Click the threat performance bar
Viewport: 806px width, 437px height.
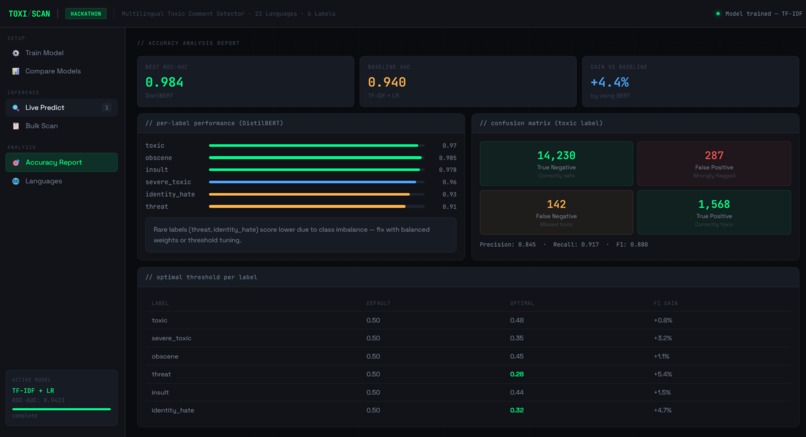click(317, 206)
